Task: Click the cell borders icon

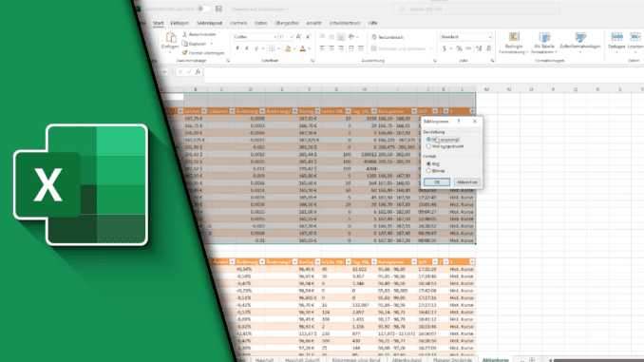Action: pos(272,48)
